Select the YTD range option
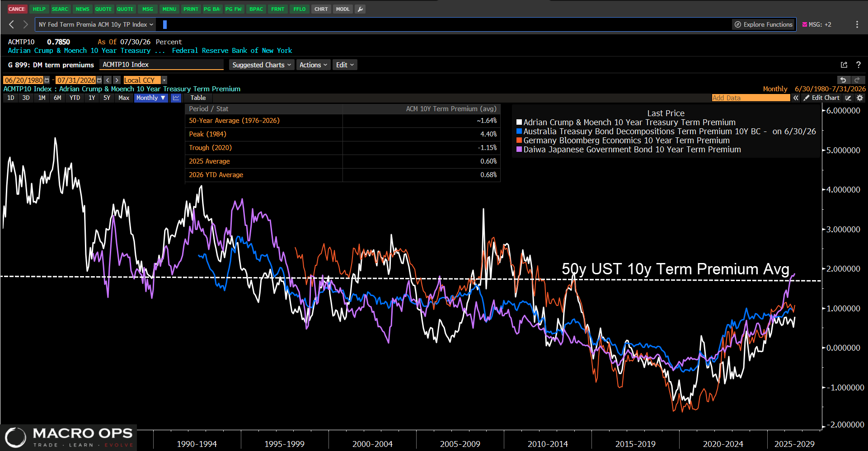The width and height of the screenshot is (868, 451). [75, 98]
